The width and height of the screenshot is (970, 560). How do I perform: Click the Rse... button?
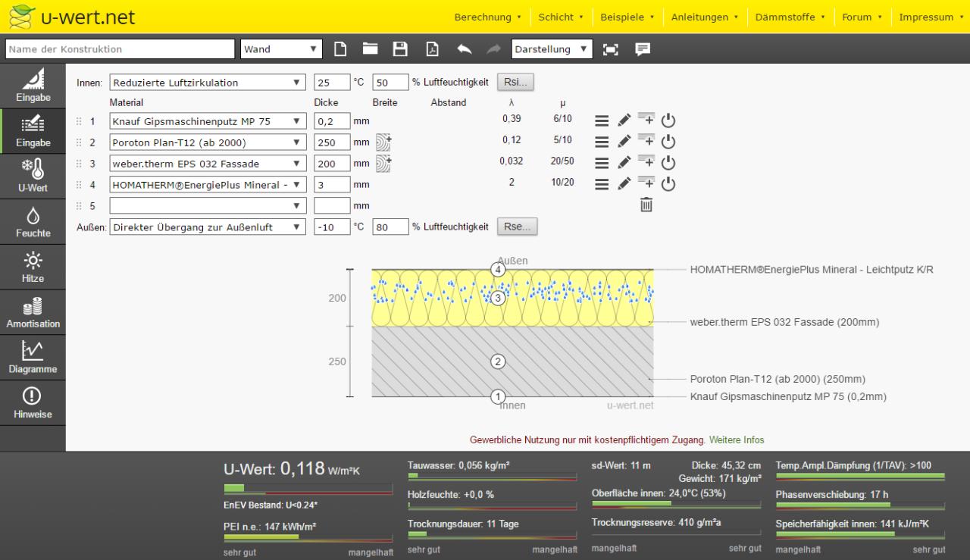[517, 226]
